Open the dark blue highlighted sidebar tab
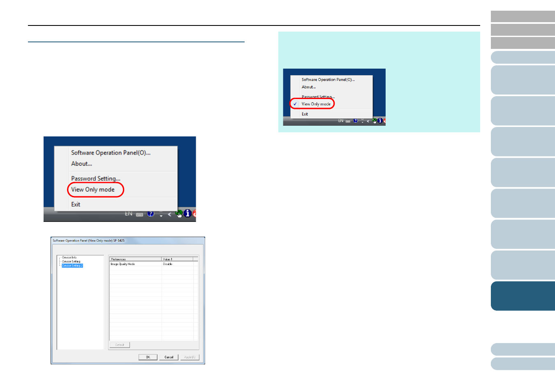The image size is (555, 392). point(523,296)
